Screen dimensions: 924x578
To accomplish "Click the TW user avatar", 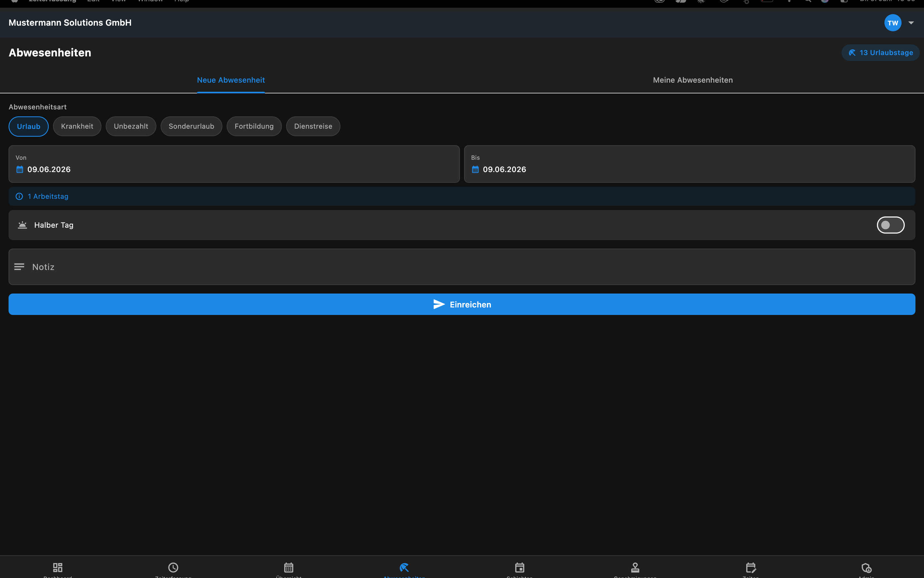I will point(893,23).
